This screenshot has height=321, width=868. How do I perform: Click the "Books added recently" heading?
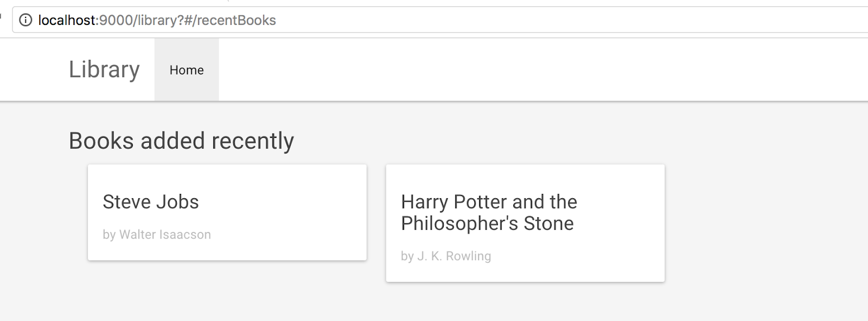[x=181, y=141]
